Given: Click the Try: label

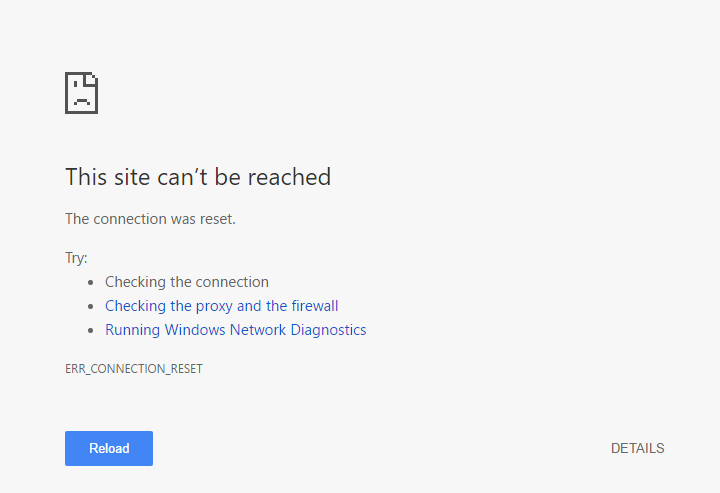Looking at the screenshot, I should (x=76, y=258).
